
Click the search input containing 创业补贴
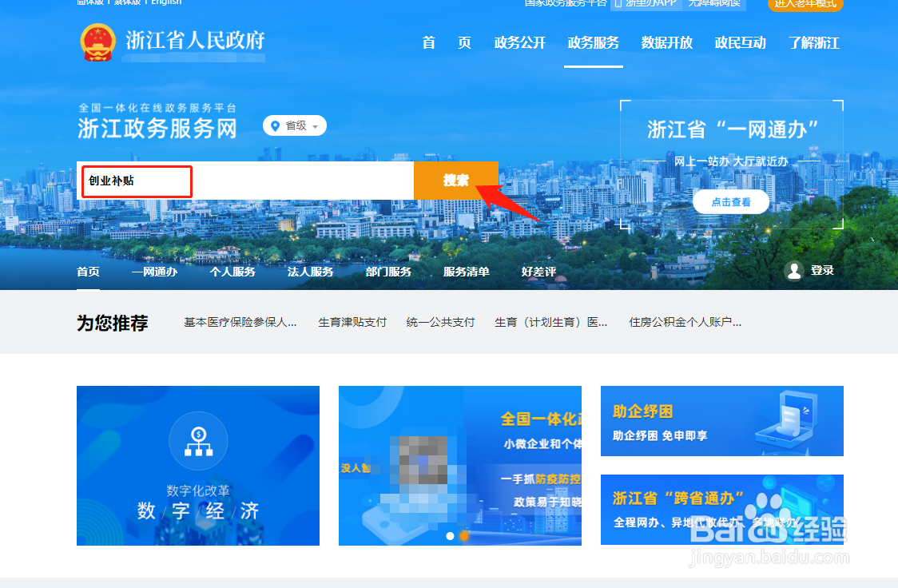tap(136, 181)
